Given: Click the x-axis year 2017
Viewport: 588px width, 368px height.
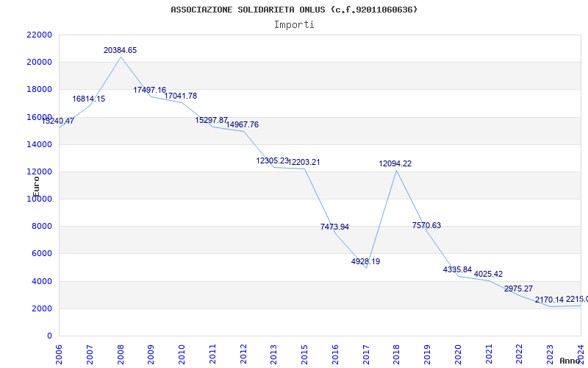Looking at the screenshot, I should point(366,354).
